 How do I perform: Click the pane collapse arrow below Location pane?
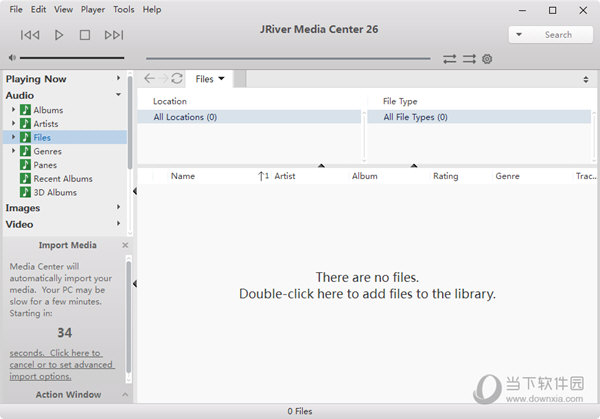[x=321, y=166]
